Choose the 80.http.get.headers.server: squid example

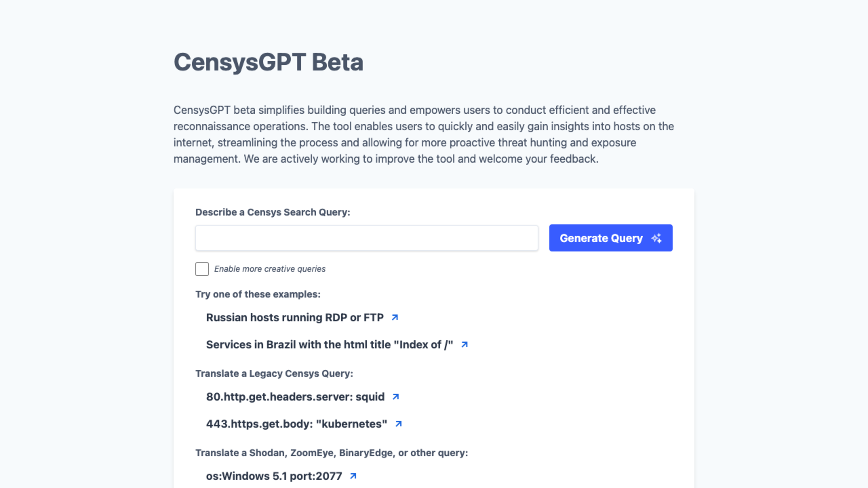[295, 397]
